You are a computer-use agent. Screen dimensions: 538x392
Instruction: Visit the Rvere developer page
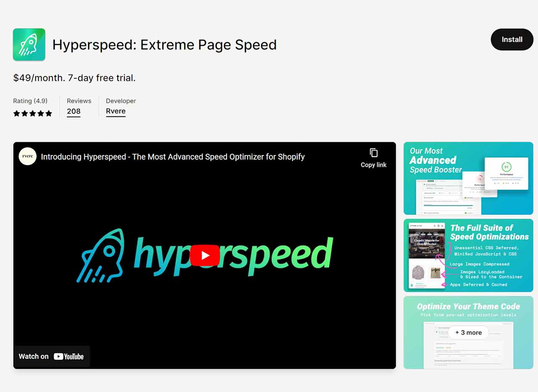[116, 111]
